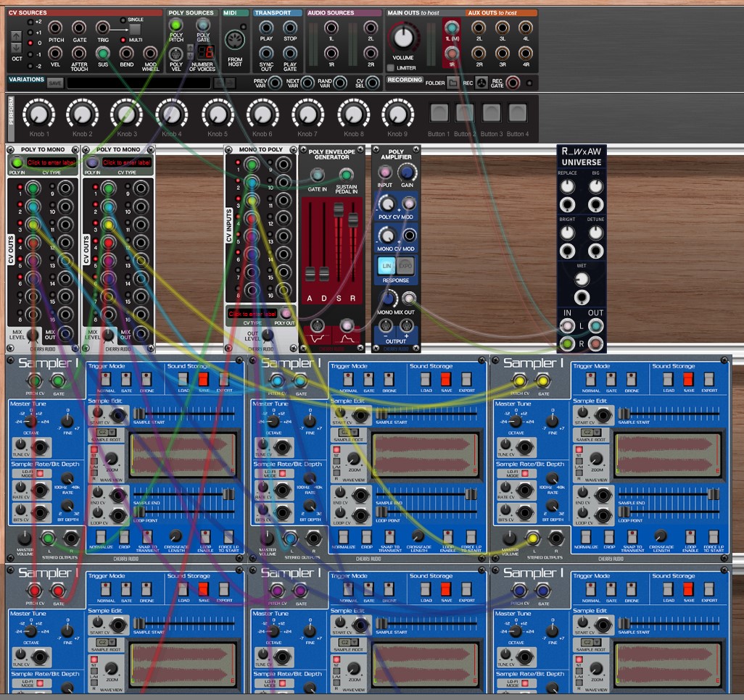The width and height of the screenshot is (744, 700).
Task: Click EXPORT on the top-middle Sampler
Action: coord(466,379)
